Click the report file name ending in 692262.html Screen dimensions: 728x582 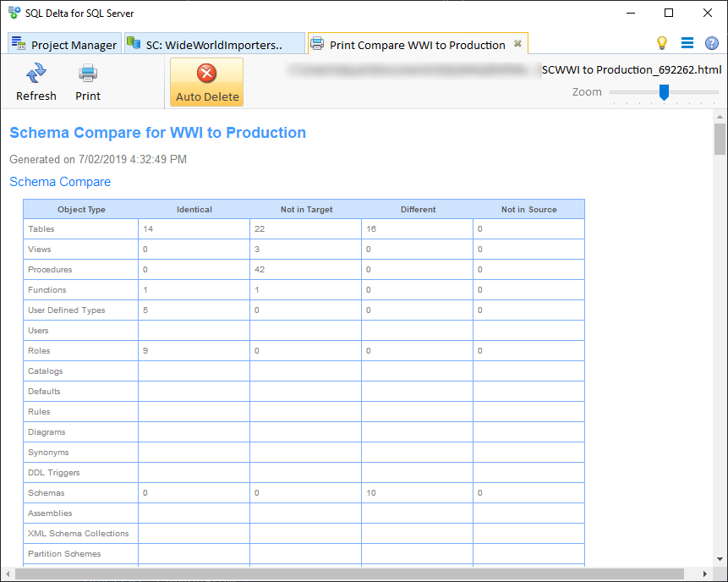point(632,69)
